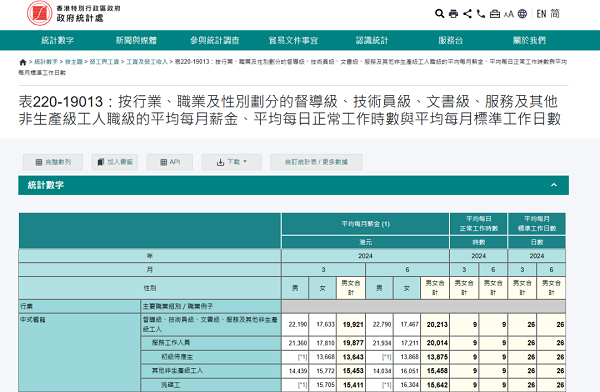Click the 加入書籤 bookmark button

point(115,162)
